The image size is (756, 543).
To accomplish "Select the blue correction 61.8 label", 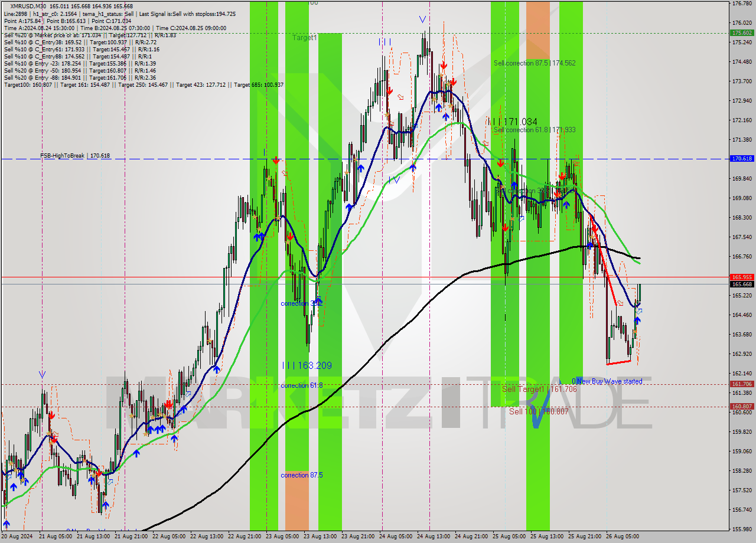I will coord(302,385).
